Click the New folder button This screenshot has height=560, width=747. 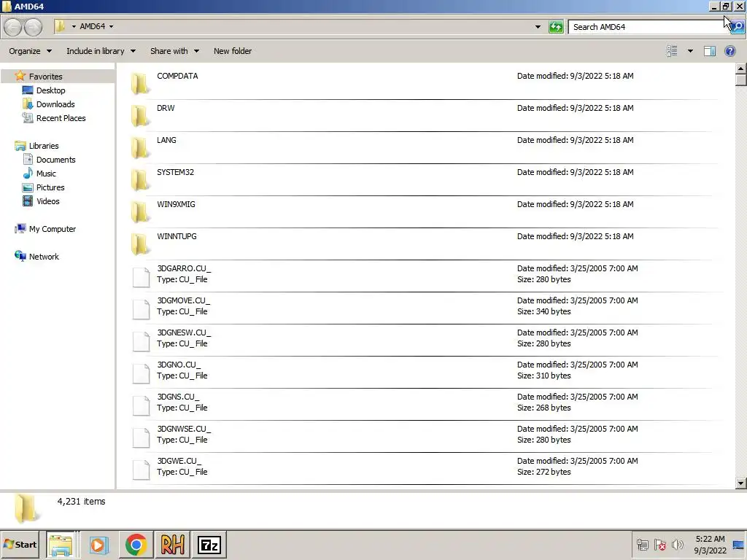point(233,51)
